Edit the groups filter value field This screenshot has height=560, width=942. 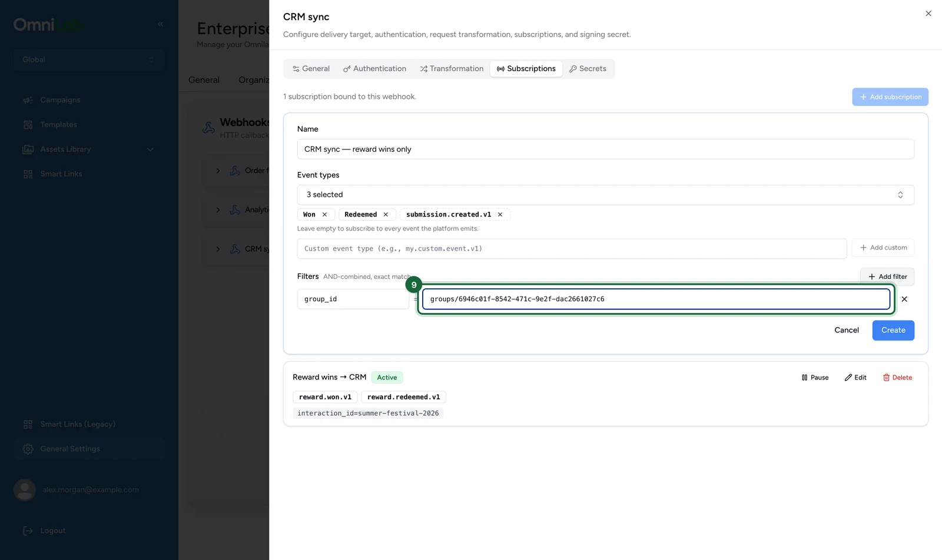coord(656,299)
